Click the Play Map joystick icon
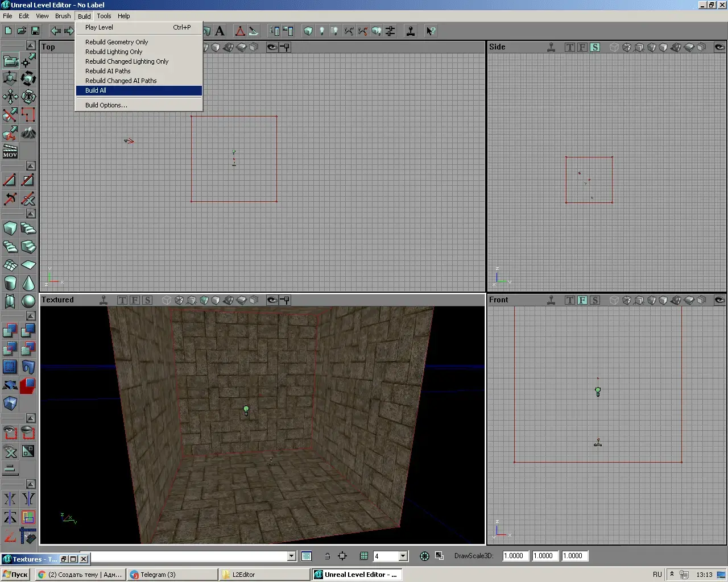Screen dimensions: 728x582 pyautogui.click(x=411, y=31)
